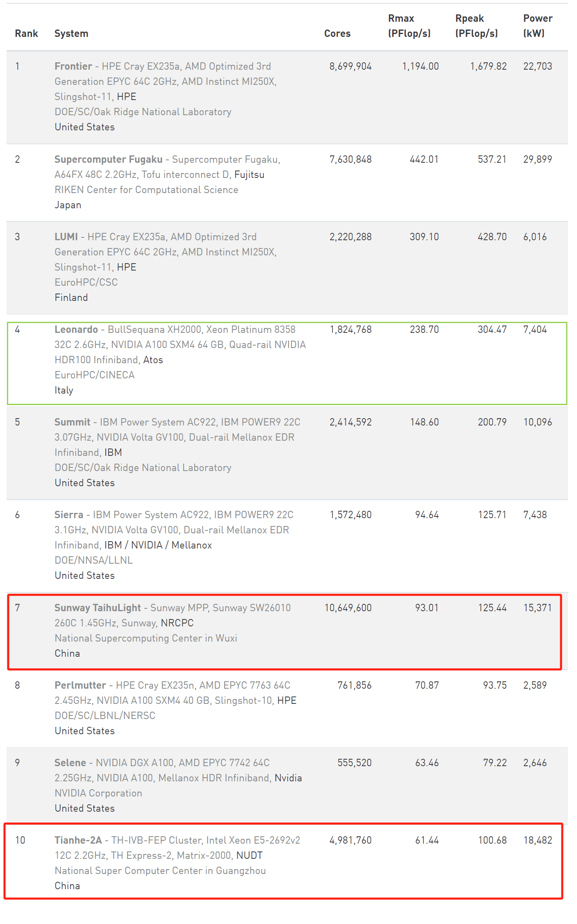Viewport: 577px width, 924px height.
Task: Open the Sierra system link
Action: tap(69, 514)
